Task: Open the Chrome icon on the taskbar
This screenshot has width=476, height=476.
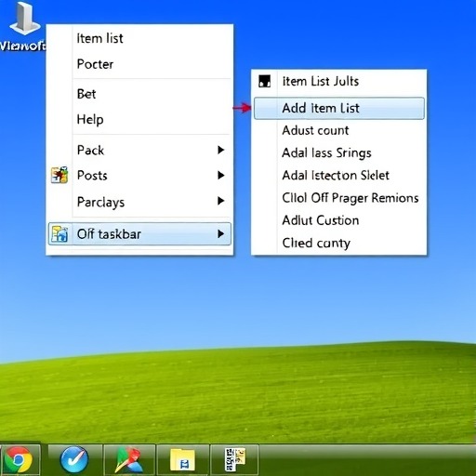Action: click(20, 459)
